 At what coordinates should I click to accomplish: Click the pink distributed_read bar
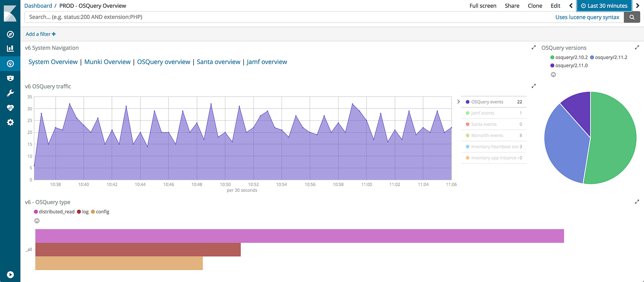tap(299, 236)
